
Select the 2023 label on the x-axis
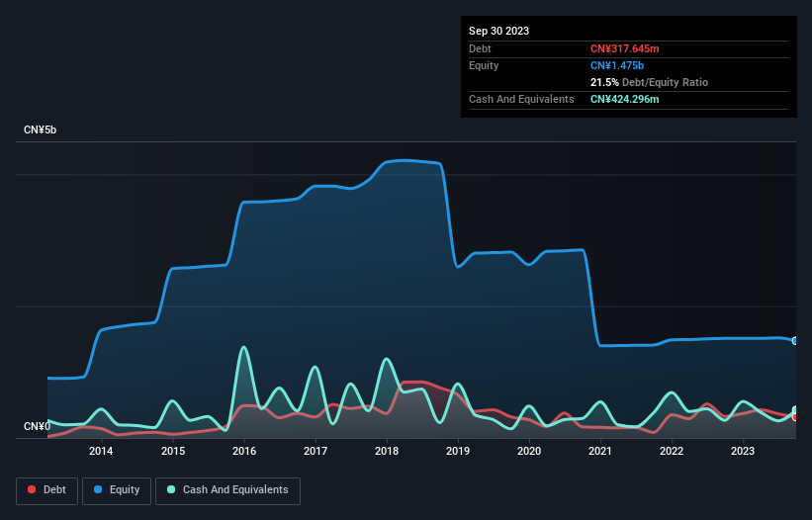743,452
